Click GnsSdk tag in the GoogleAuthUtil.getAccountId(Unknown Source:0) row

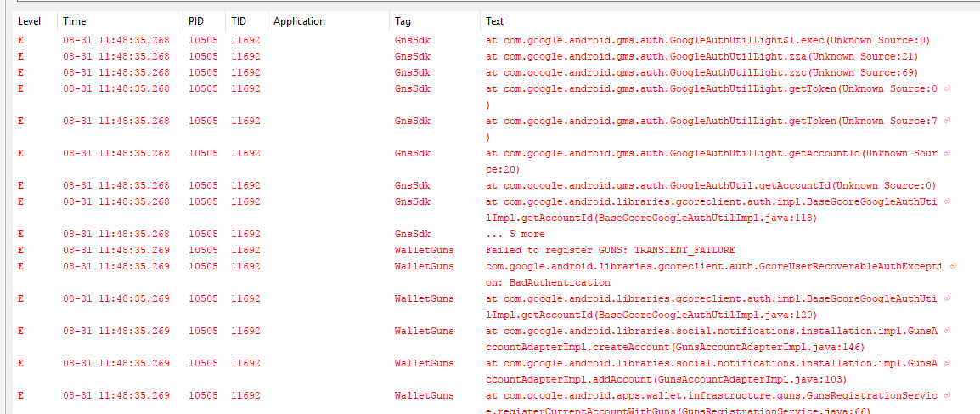(x=413, y=185)
